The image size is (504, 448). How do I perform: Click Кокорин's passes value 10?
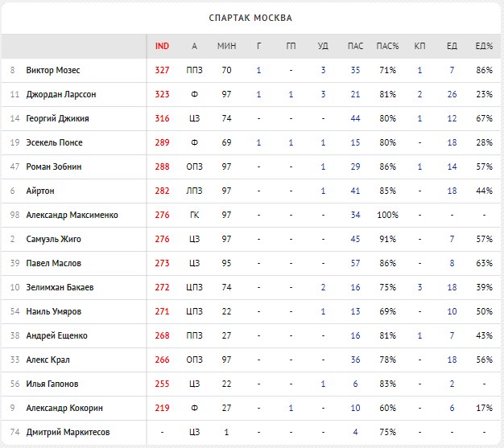tap(355, 408)
